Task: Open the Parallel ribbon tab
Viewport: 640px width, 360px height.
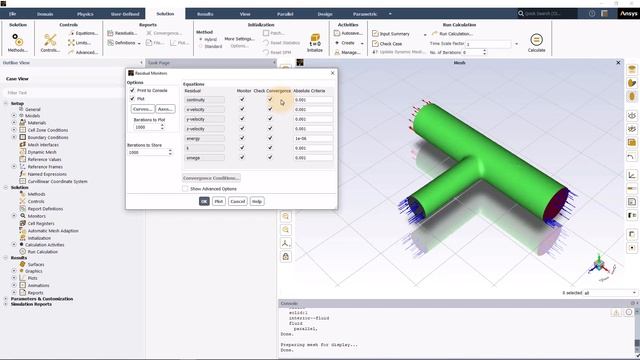Action: [x=285, y=14]
